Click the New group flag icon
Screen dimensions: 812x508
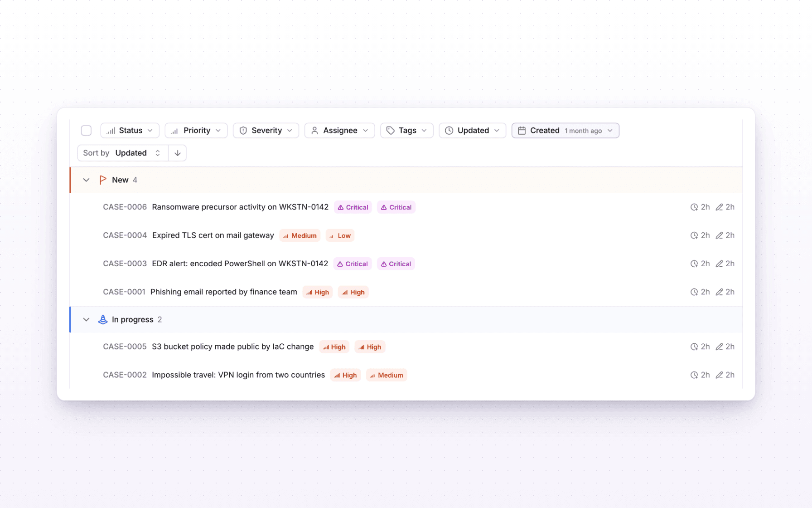(103, 180)
